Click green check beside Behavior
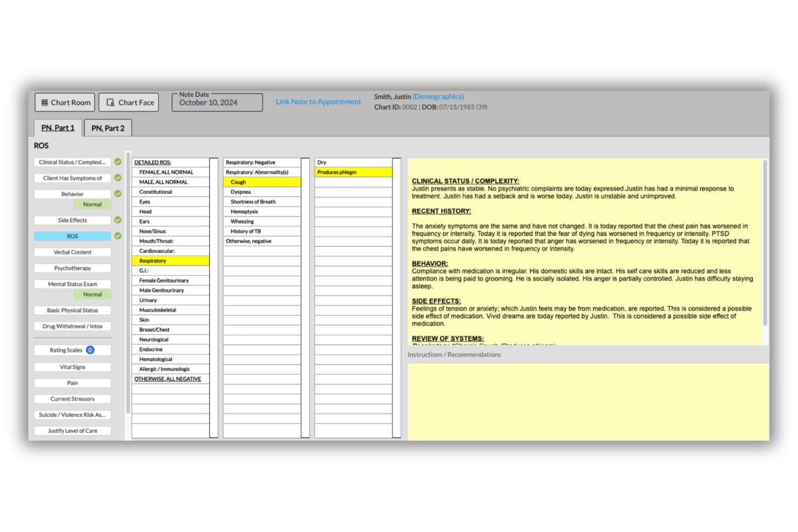 [118, 194]
